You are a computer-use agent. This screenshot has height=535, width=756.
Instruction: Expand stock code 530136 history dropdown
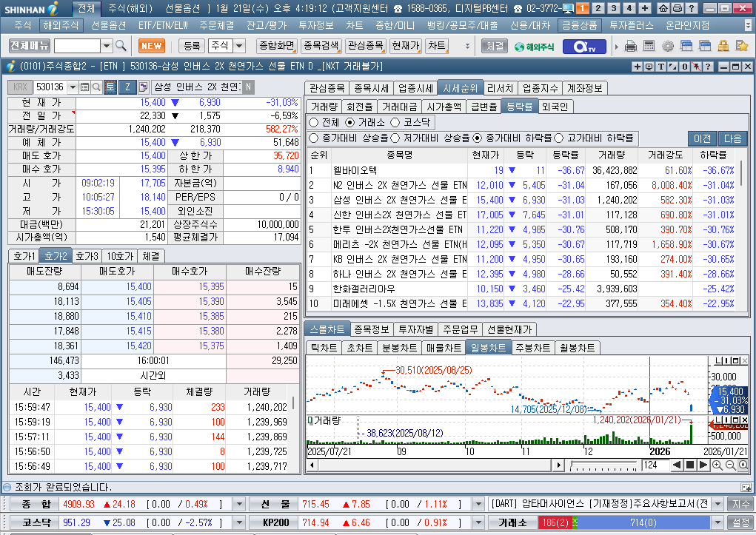point(73,87)
